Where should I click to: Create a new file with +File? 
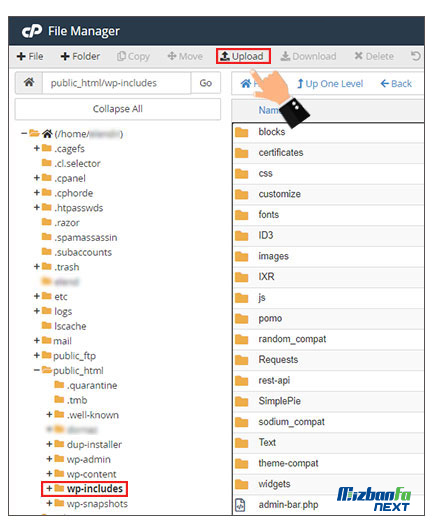click(x=30, y=56)
